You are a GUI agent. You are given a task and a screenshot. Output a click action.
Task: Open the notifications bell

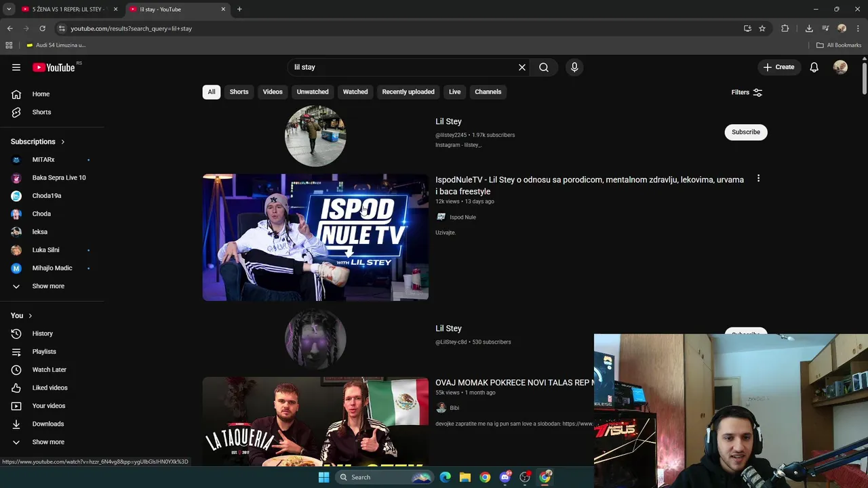(814, 67)
